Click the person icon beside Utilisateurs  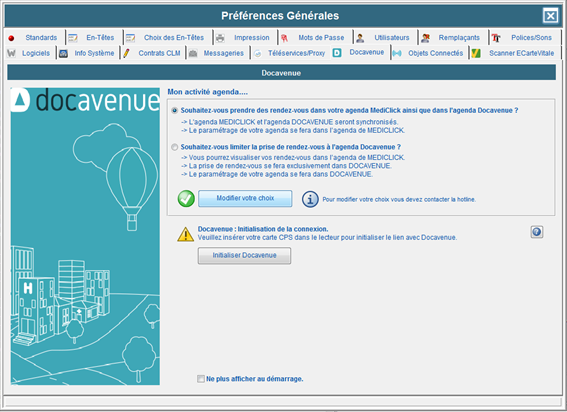coord(360,38)
